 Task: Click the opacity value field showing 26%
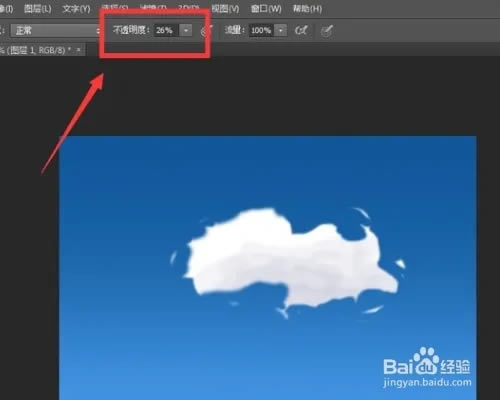(166, 31)
